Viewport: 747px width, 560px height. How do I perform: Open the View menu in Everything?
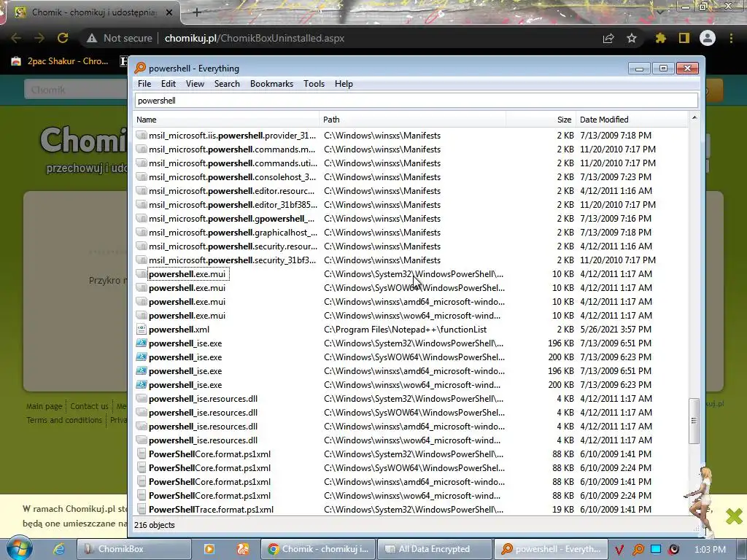pos(195,84)
